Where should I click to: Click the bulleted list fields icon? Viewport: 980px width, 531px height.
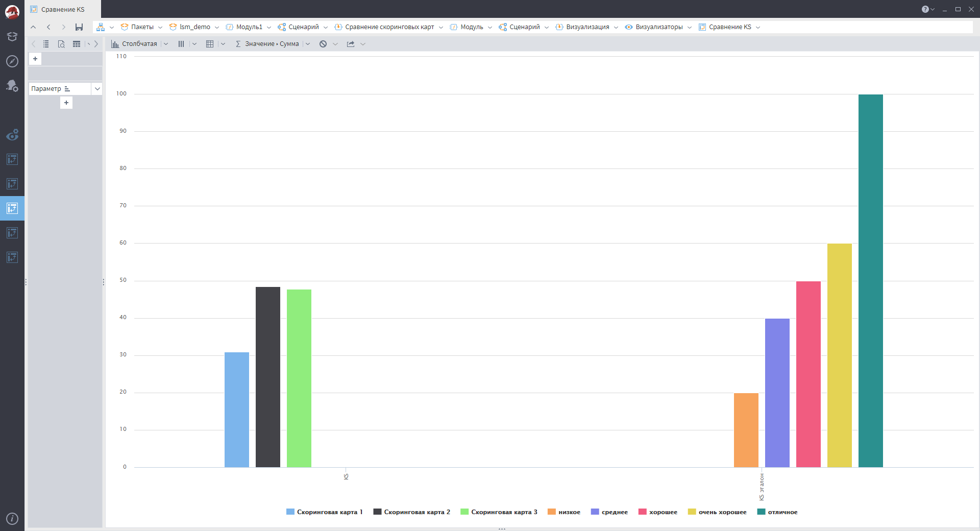(46, 44)
